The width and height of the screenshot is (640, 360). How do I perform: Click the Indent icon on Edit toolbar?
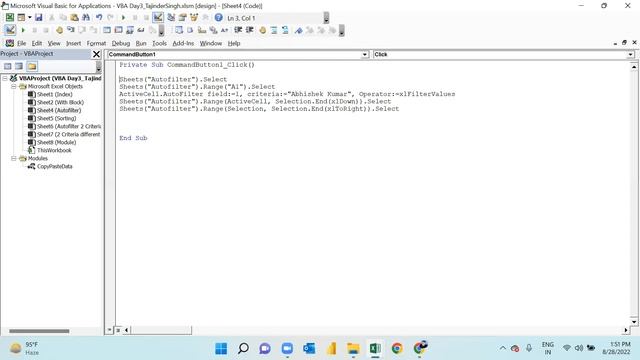click(x=238, y=30)
